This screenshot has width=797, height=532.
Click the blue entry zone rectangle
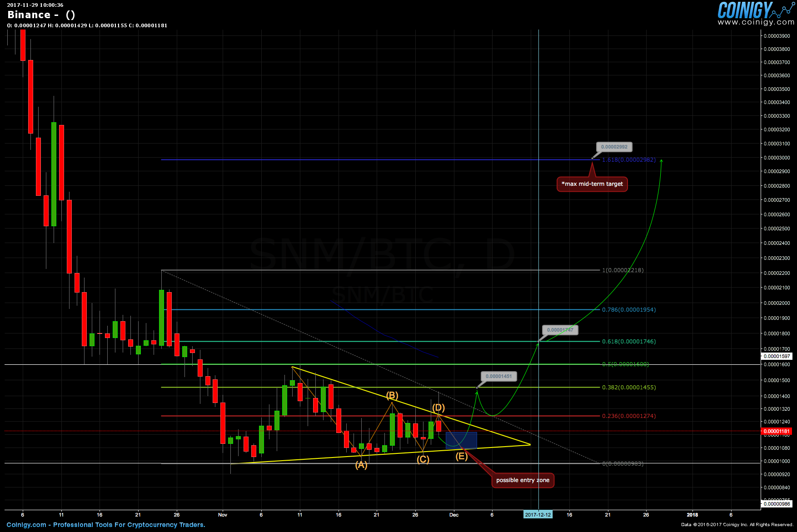point(461,440)
